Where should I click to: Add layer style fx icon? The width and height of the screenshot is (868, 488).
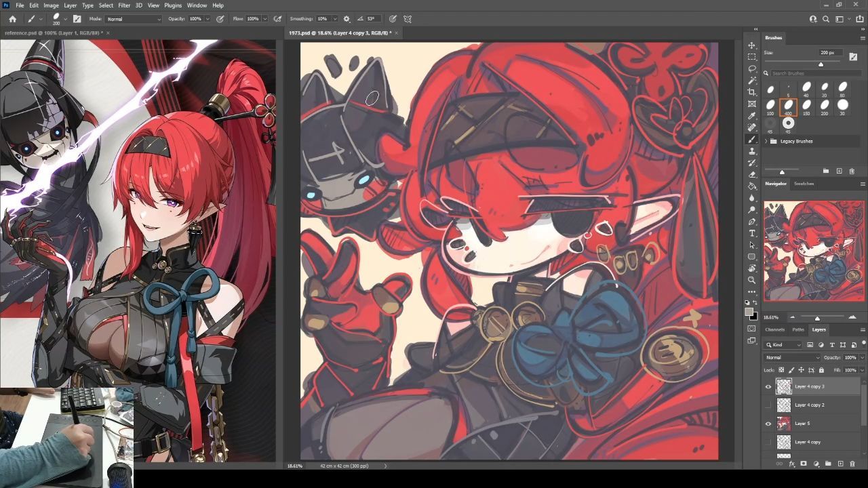coord(791,464)
